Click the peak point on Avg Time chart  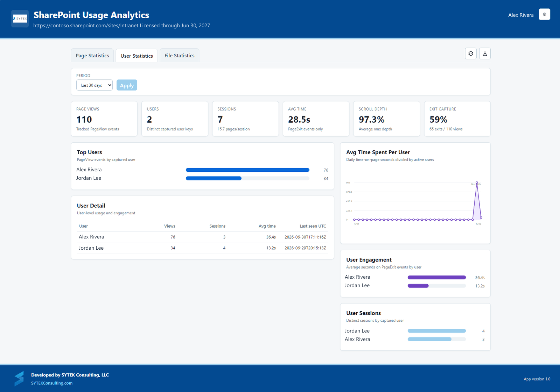[x=477, y=183]
